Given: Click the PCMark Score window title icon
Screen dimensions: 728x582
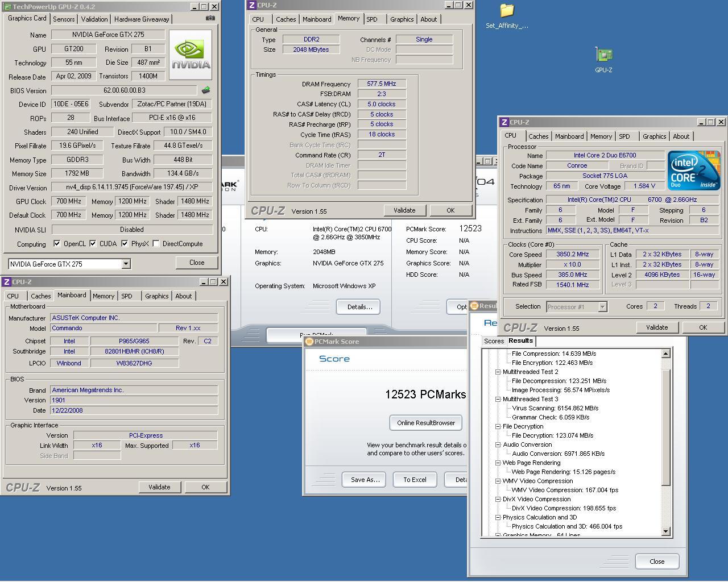Looking at the screenshot, I should click(309, 342).
